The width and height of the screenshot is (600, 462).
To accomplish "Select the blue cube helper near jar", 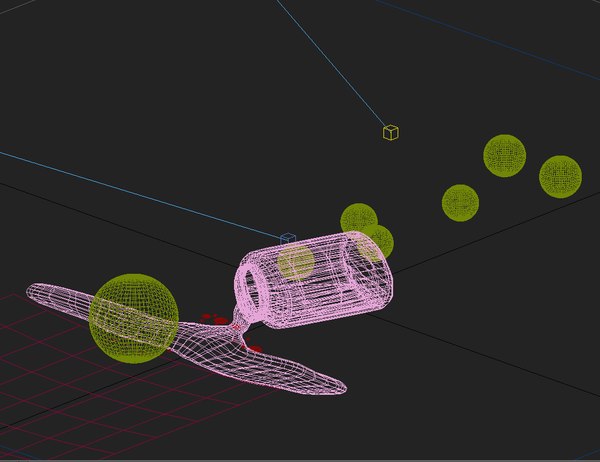I will tap(288, 239).
